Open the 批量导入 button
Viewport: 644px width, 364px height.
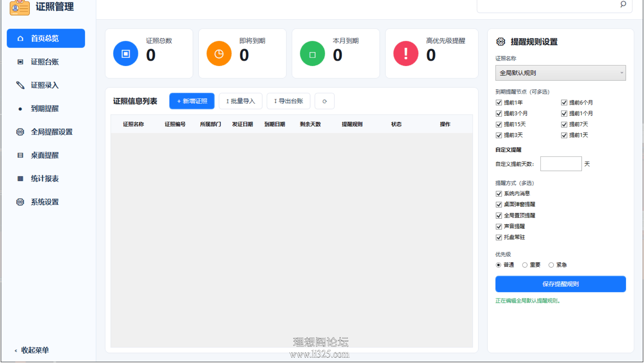tap(240, 101)
